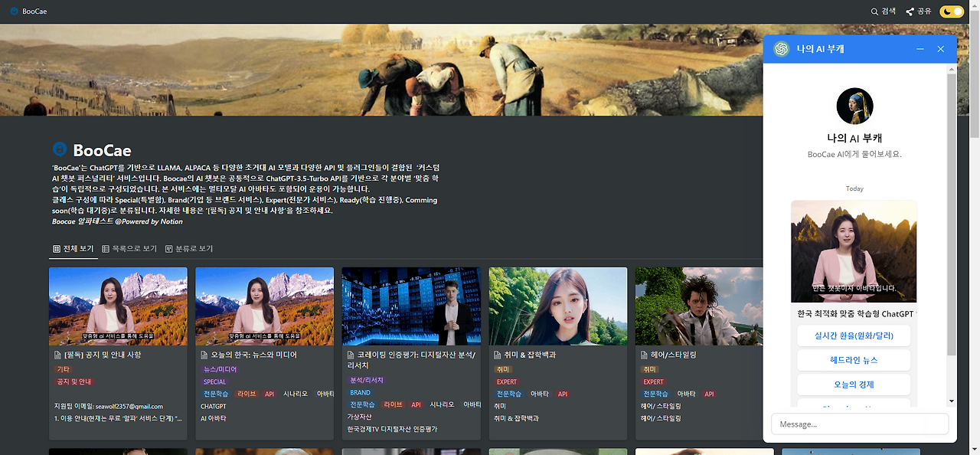Image resolution: width=980 pixels, height=455 pixels.
Task: Switch to the 분류로 보기 view tab
Action: 189,249
